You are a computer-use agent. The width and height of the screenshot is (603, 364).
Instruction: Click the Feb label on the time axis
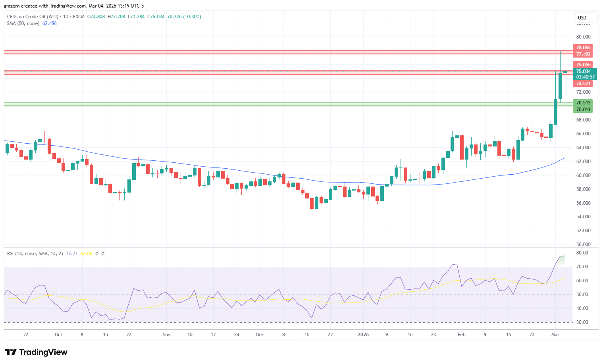(461, 335)
